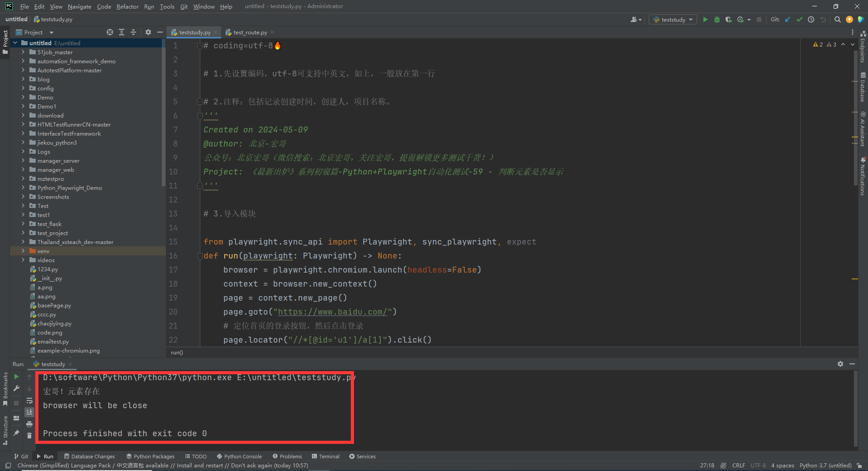This screenshot has width=868, height=471.
Task: Open Search Everywhere magnifier icon
Action: coord(838,19)
